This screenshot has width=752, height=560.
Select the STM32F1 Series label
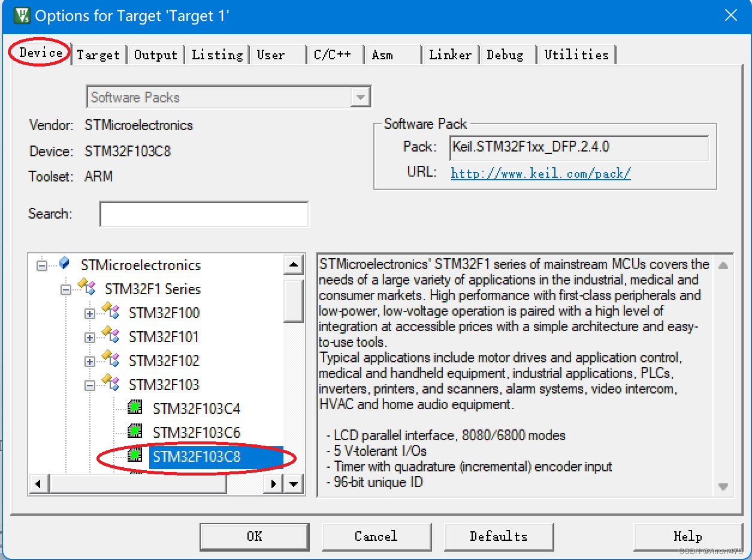153,289
